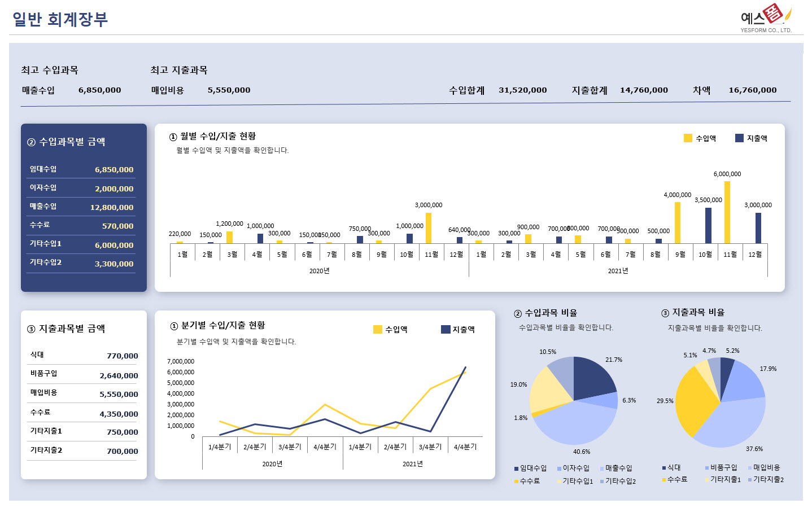Select the 비품구입 legend marker under the expense pie
Screen dimensions: 812x512
pyautogui.click(x=706, y=468)
